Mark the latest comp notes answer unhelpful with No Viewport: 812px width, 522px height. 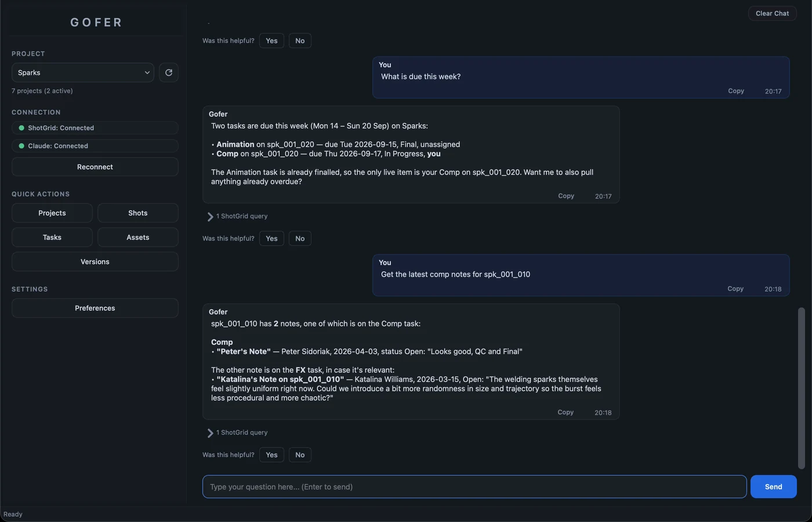[300, 455]
